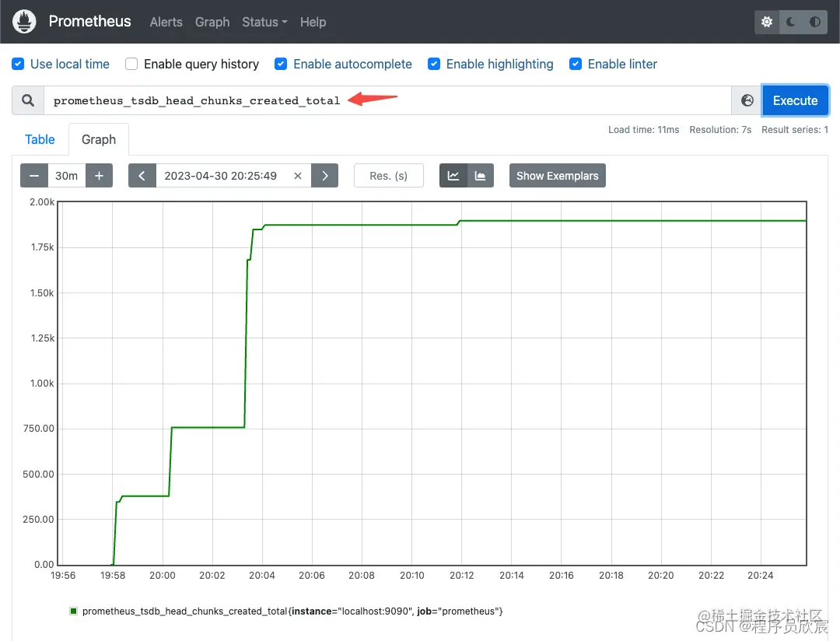The width and height of the screenshot is (840, 641).
Task: Click the green legend color swatch
Action: [x=74, y=611]
